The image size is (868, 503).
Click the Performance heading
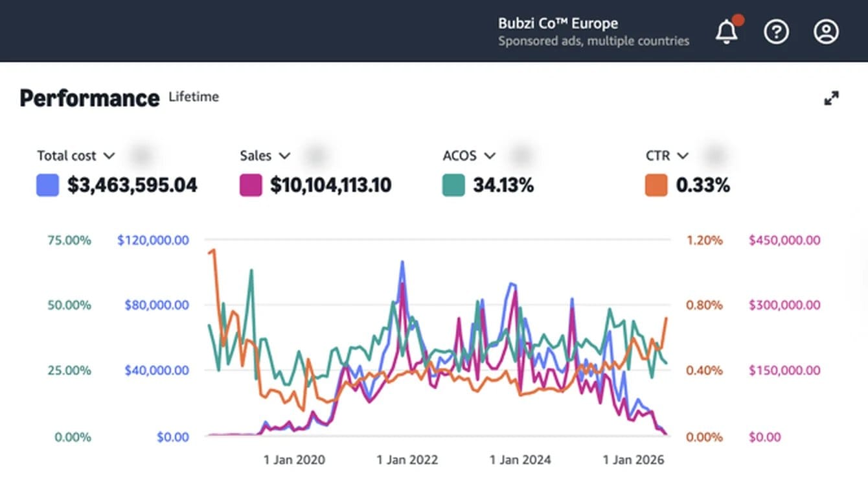[x=89, y=98]
